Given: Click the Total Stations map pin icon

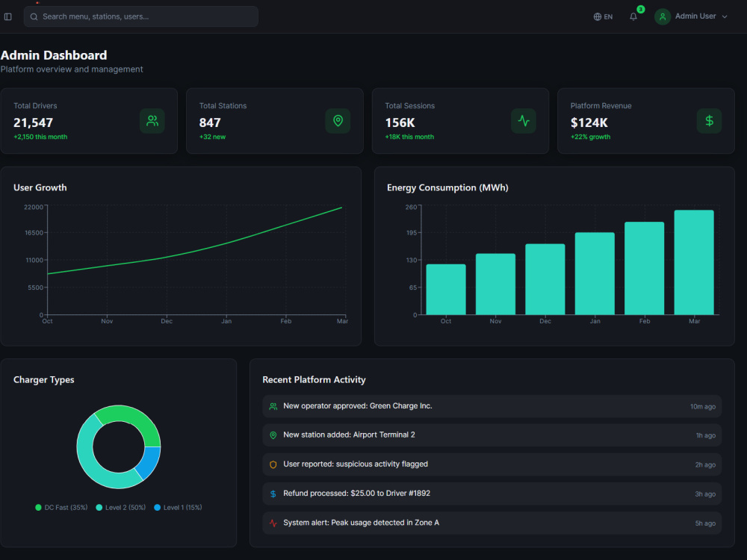Looking at the screenshot, I should (x=338, y=121).
